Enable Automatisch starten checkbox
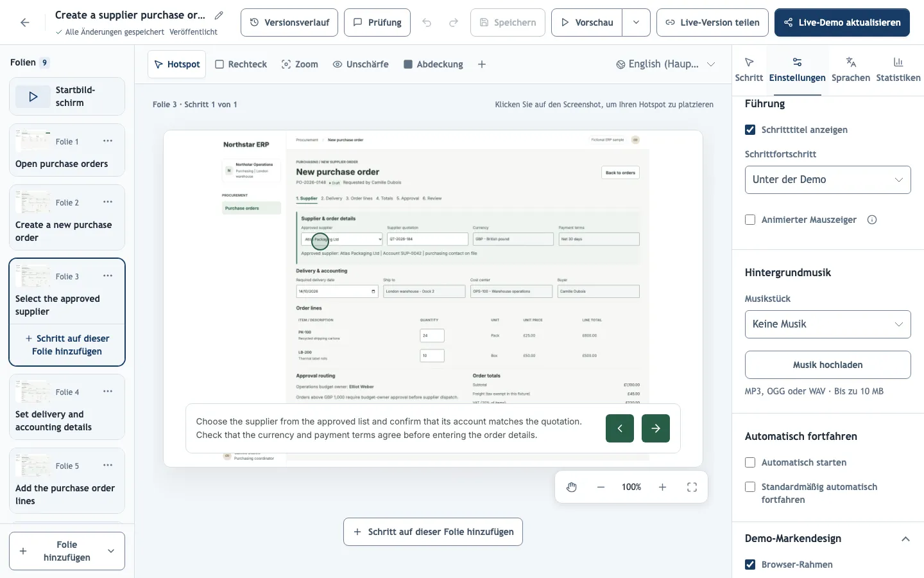924x578 pixels. pyautogui.click(x=750, y=462)
